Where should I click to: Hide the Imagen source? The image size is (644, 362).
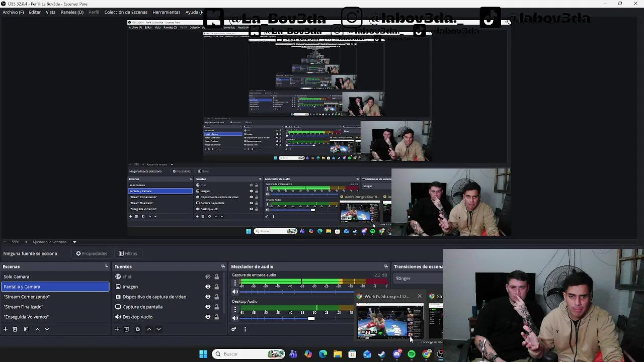tap(208, 287)
